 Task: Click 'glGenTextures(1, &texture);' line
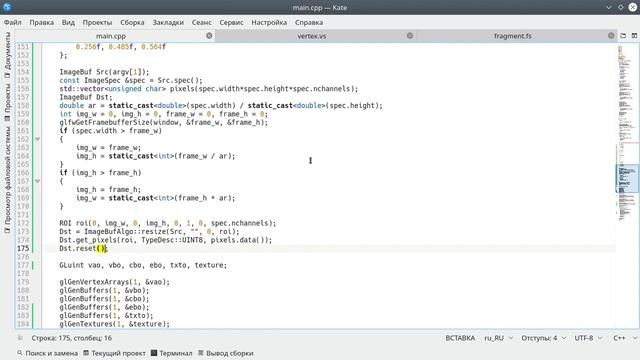[114, 324]
